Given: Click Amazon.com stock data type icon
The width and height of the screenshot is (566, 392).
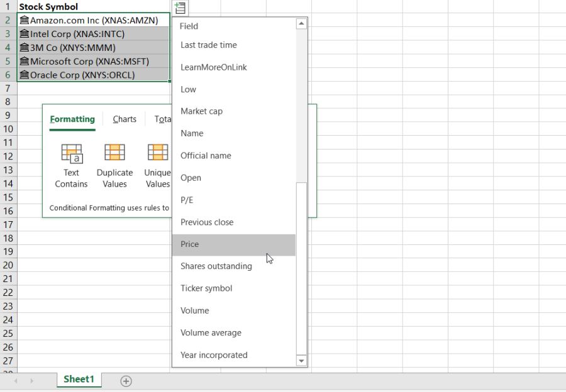Looking at the screenshot, I should pyautogui.click(x=25, y=20).
